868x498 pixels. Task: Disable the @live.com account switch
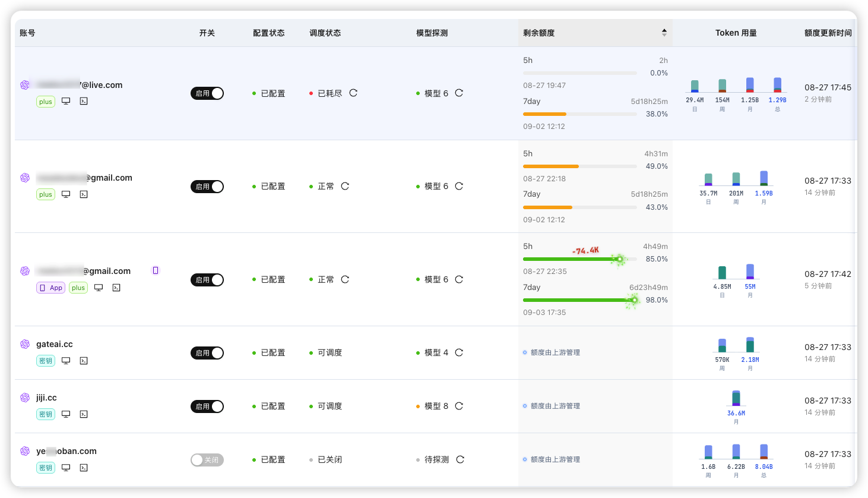[207, 93]
